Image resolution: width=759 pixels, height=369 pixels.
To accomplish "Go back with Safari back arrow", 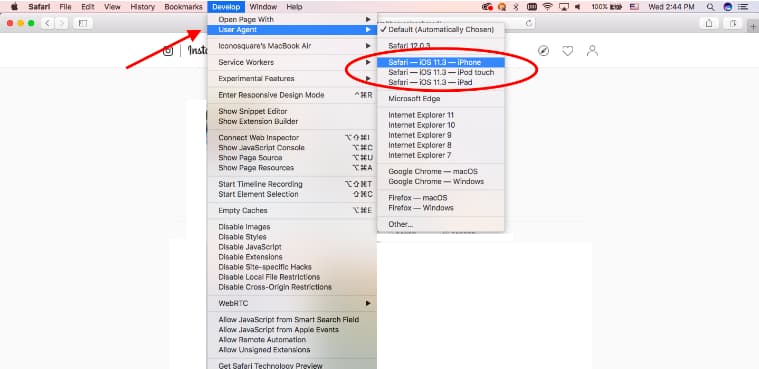I will point(47,23).
